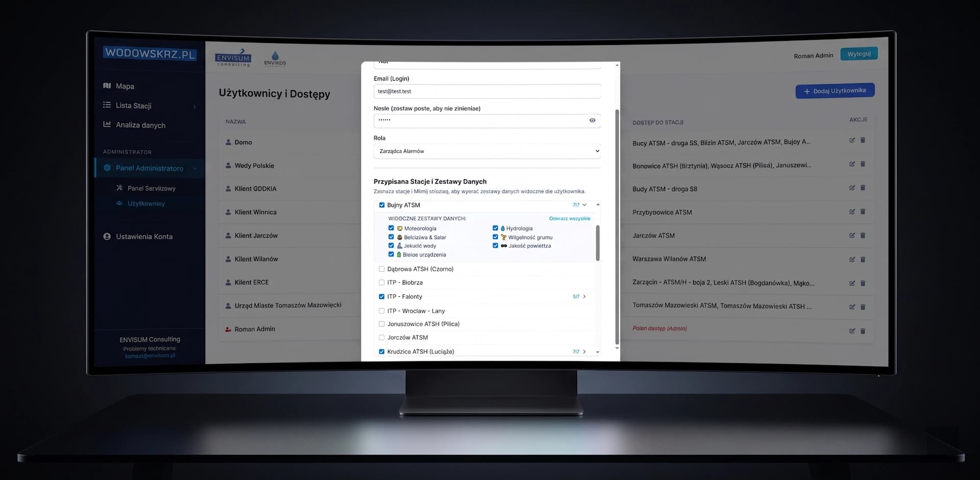
Task: Click the Panel Administratora sidebar item
Action: [x=150, y=168]
